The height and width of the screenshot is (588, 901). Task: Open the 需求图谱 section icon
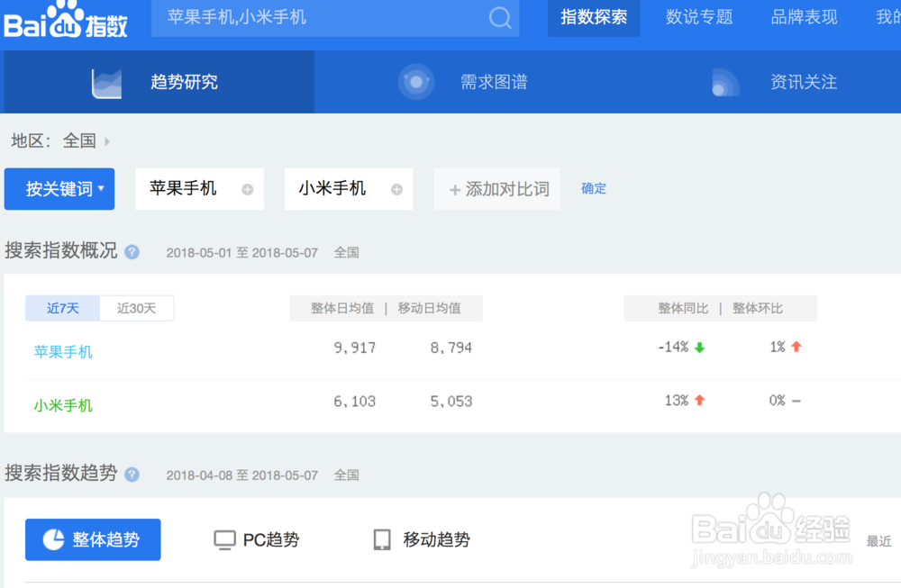click(415, 81)
